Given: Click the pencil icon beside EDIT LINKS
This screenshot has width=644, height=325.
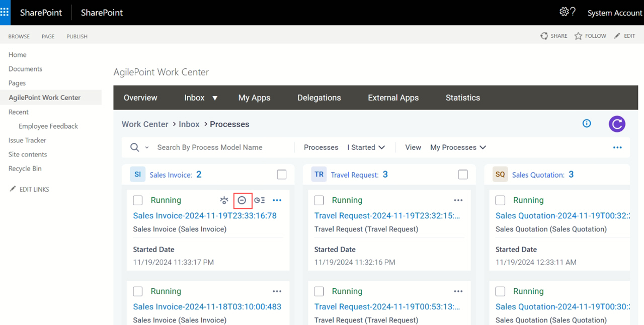Looking at the screenshot, I should pos(13,189).
